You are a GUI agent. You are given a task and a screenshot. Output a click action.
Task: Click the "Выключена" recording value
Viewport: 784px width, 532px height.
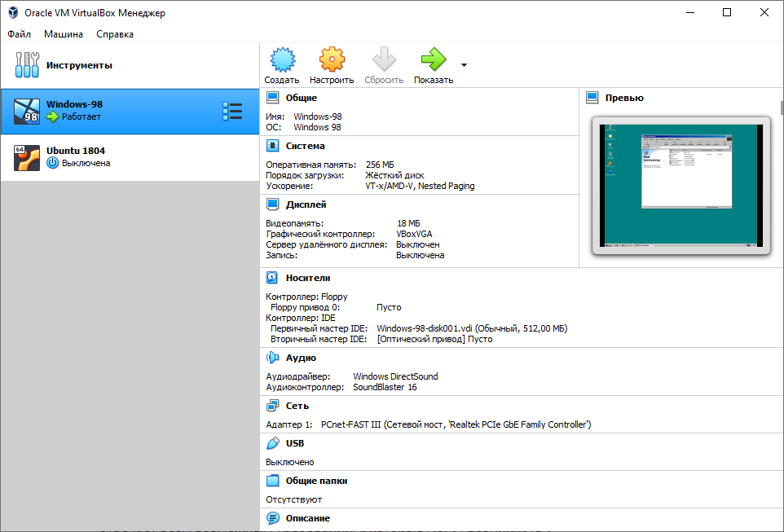pos(420,255)
